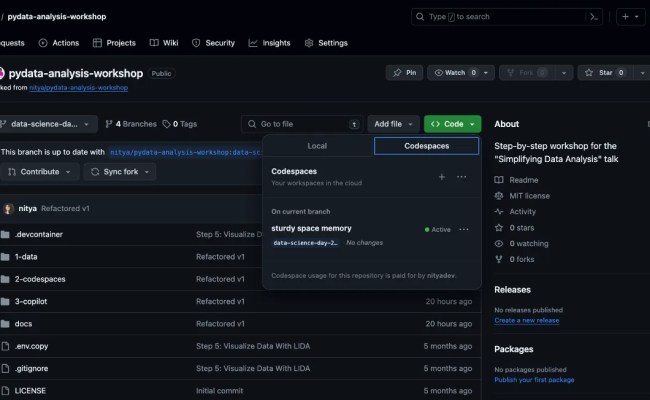The image size is (650, 400).
Task: Open Codespaces header options ellipsis menu
Action: 461,177
